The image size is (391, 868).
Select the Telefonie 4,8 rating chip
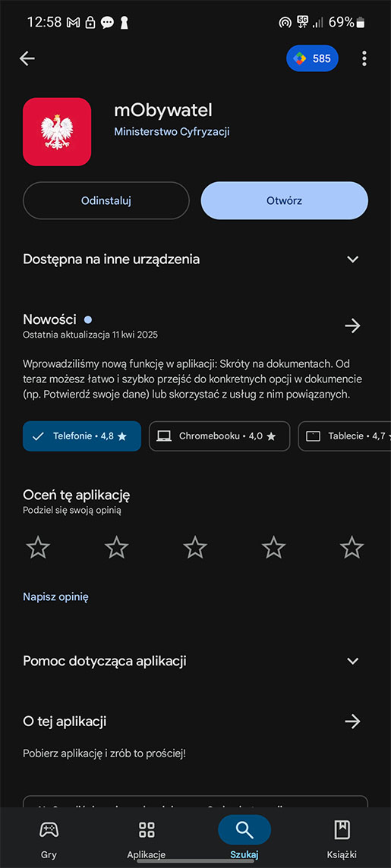pyautogui.click(x=82, y=436)
